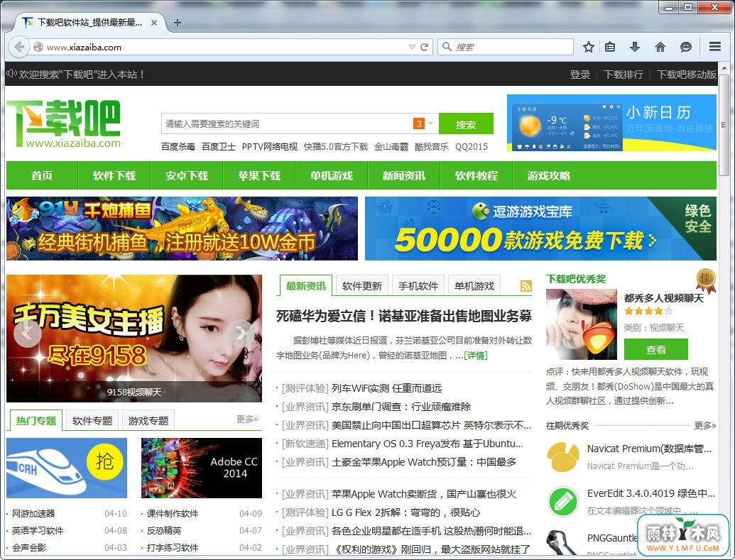Open 更多 link beside 游戏专题

(247, 419)
